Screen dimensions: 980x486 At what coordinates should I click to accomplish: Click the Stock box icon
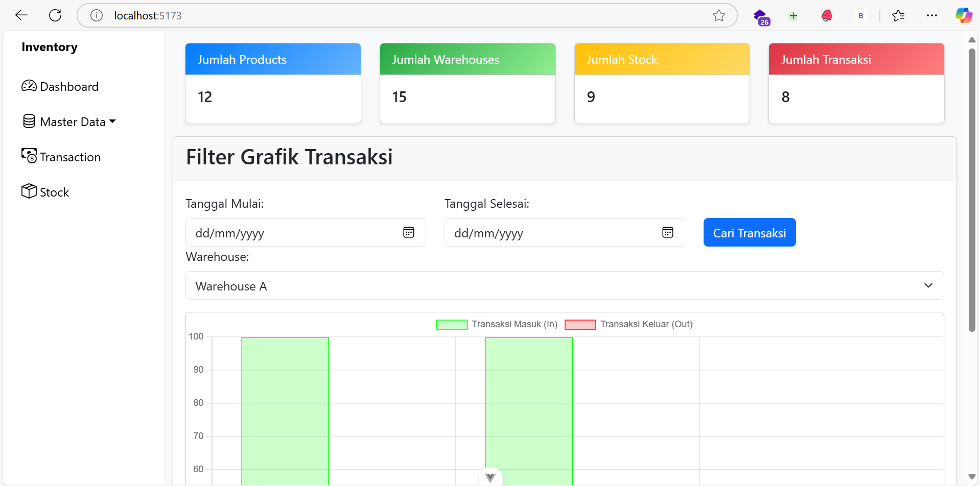[29, 191]
